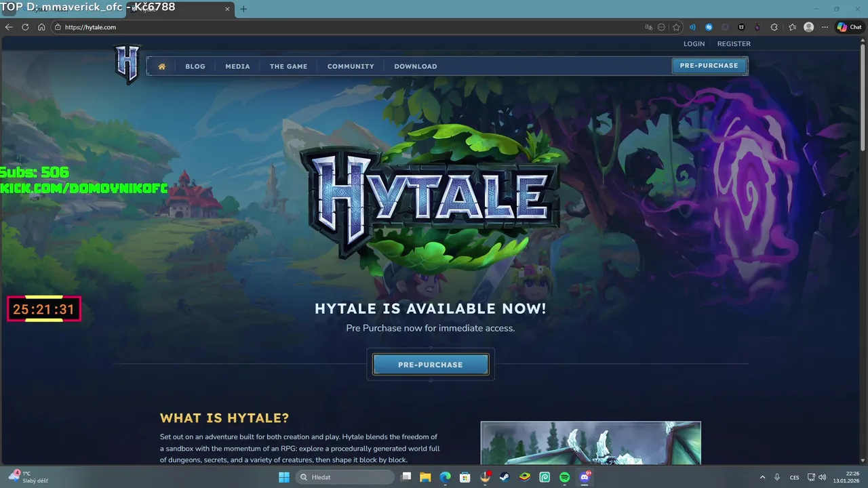
Task: Open the weather widget on taskbar
Action: [28, 477]
